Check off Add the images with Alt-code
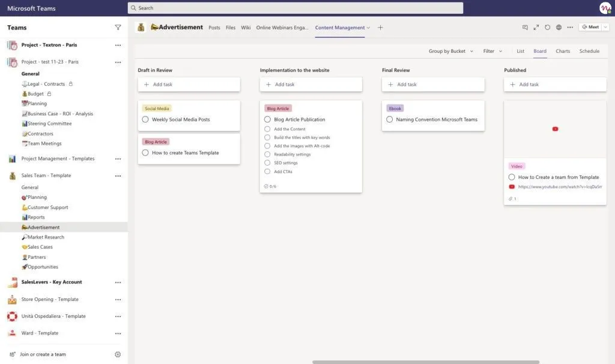The height and width of the screenshot is (364, 615). (x=267, y=146)
